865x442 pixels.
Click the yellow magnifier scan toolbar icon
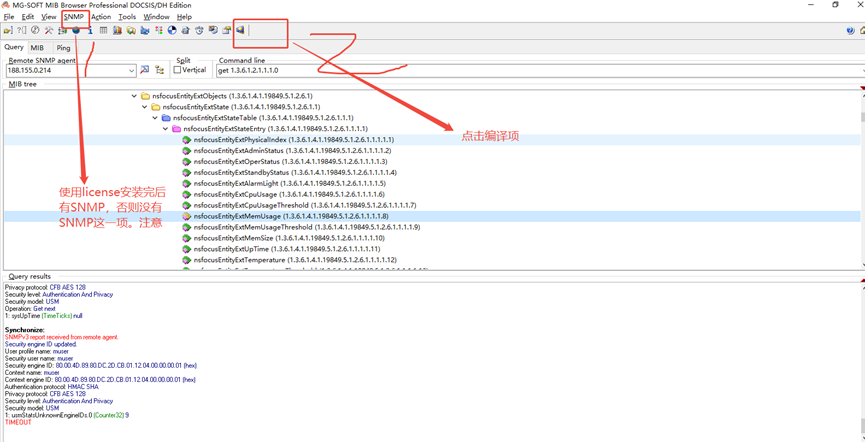click(131, 30)
